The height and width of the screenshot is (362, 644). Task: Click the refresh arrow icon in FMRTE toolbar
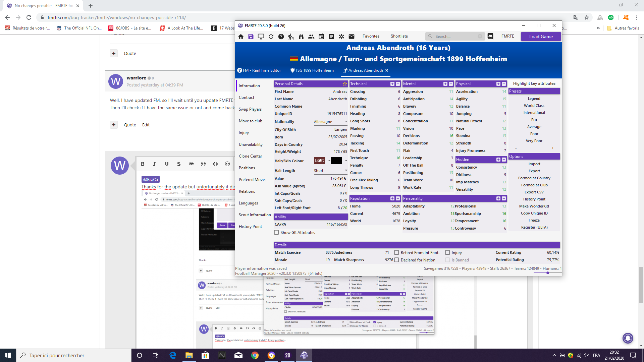pyautogui.click(x=271, y=37)
